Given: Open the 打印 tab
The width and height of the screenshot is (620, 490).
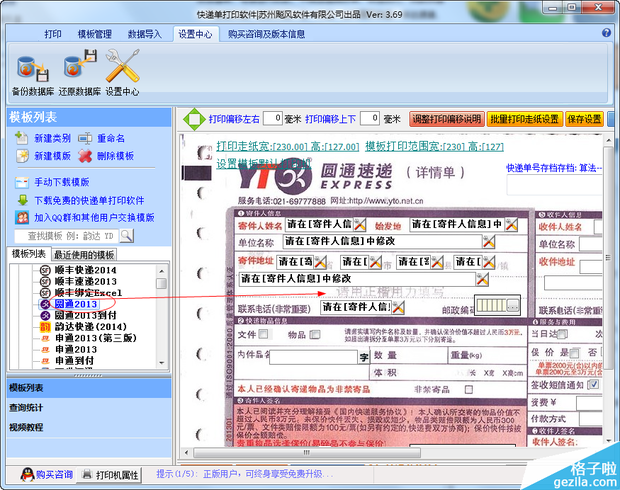Looking at the screenshot, I should 53,34.
